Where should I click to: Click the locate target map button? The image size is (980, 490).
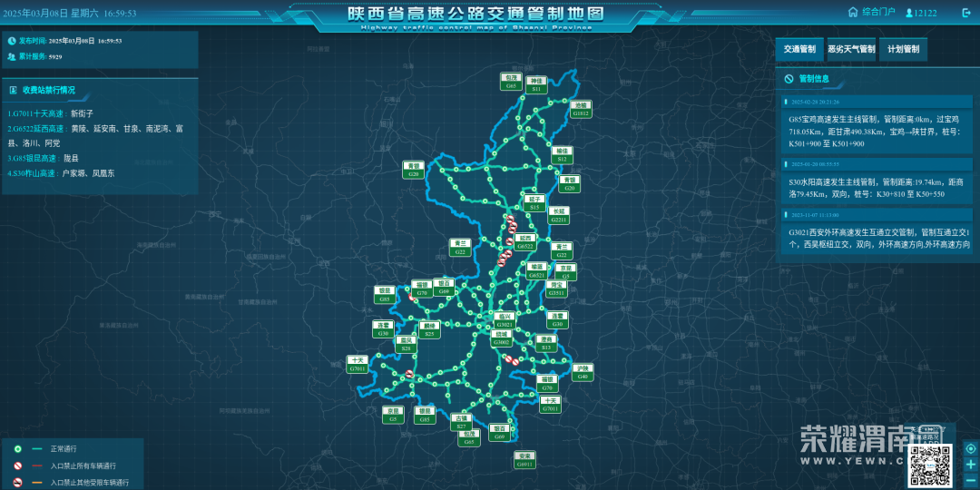click(x=971, y=449)
